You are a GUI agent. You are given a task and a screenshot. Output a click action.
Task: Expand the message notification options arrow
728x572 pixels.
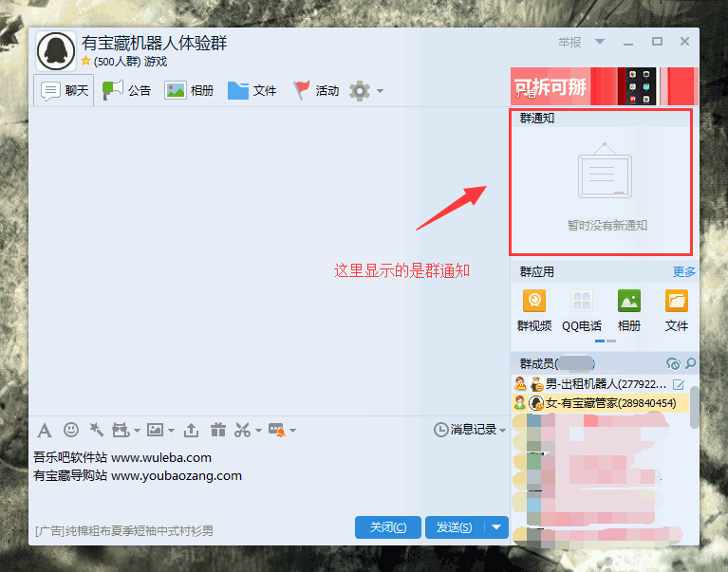[293, 431]
